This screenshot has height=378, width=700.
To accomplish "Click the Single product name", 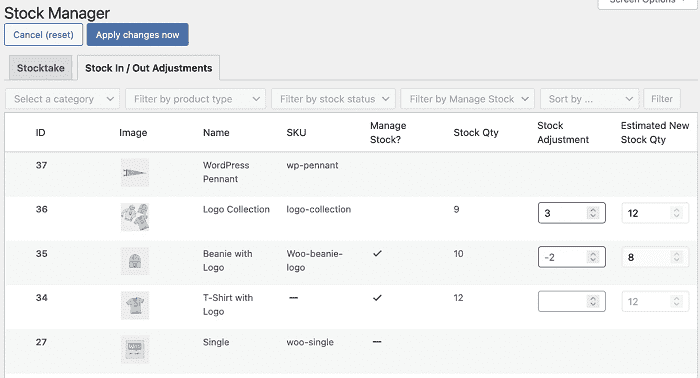I will click(216, 342).
